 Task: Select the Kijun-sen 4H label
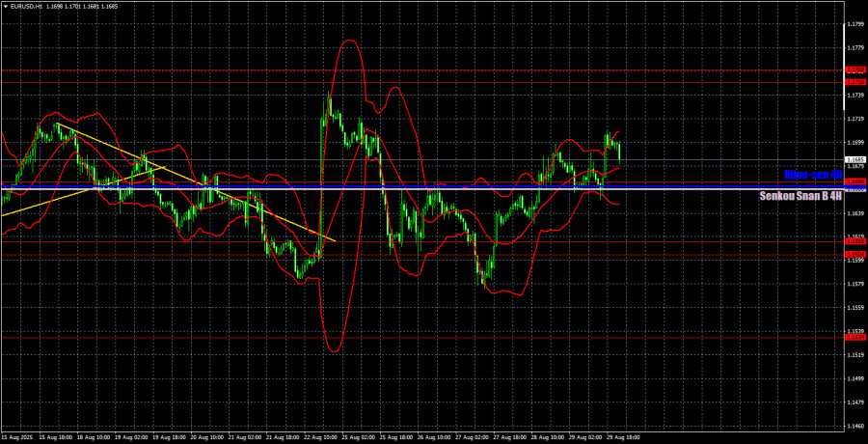813,175
